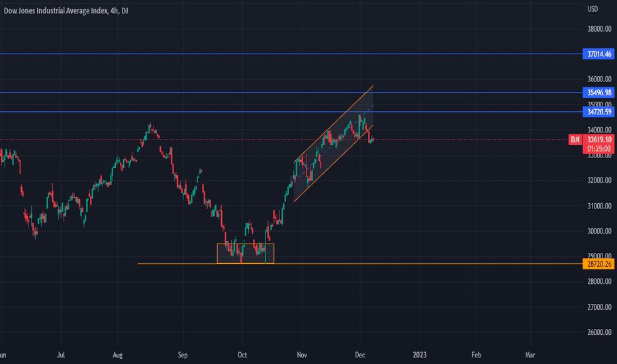Select the 34720.59 blue price label

pyautogui.click(x=598, y=112)
